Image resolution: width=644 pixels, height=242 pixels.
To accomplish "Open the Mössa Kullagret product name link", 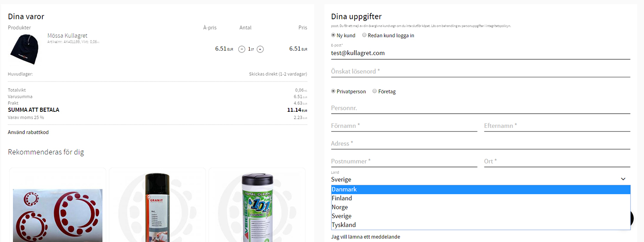I will point(67,36).
